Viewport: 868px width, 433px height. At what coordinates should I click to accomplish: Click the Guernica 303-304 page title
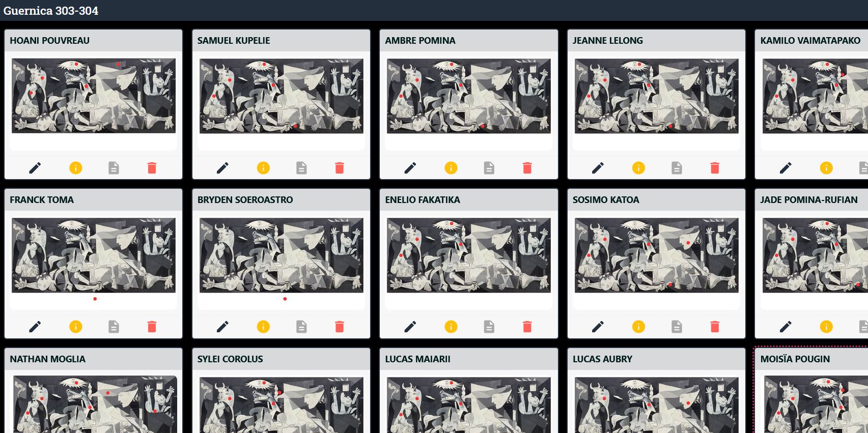click(x=51, y=11)
